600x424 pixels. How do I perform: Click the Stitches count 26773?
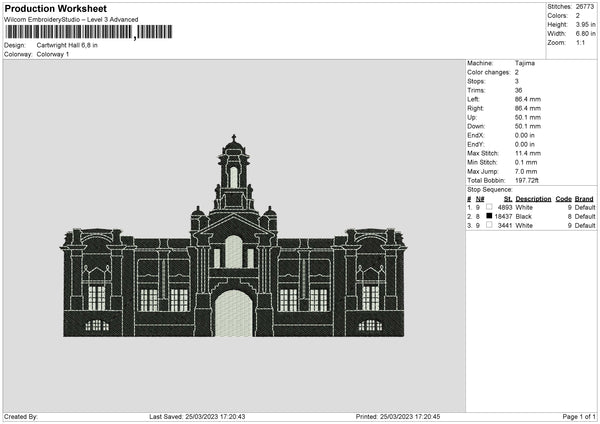tap(584, 6)
